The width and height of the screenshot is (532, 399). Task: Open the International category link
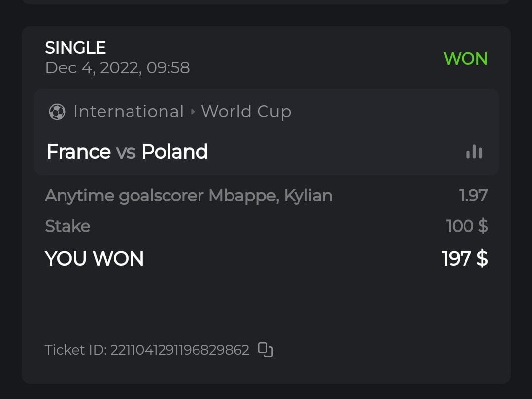pos(128,112)
